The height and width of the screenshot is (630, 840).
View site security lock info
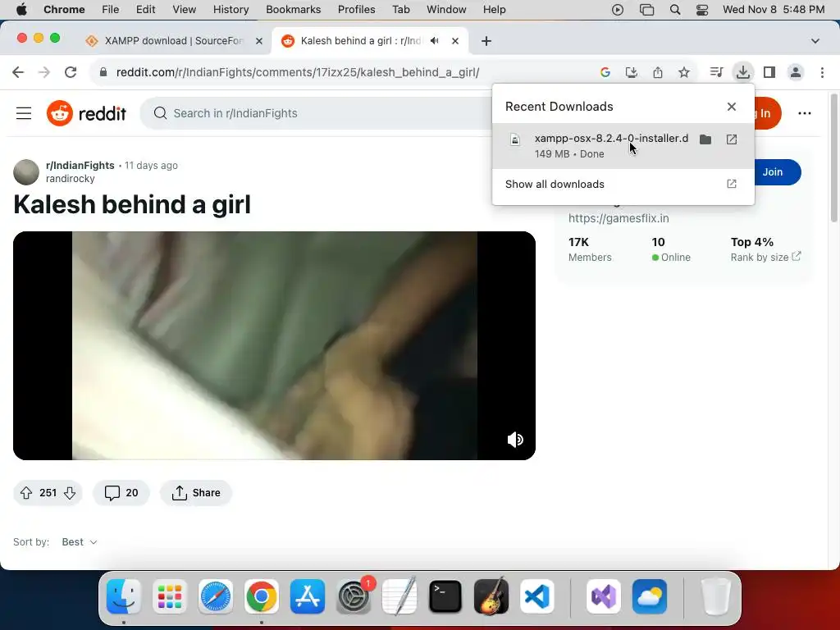coord(103,72)
